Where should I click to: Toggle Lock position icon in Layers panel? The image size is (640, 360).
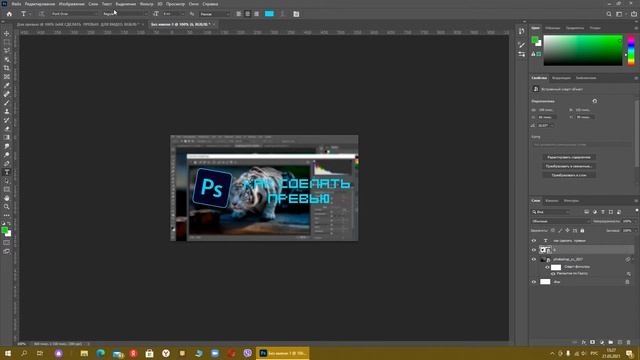click(x=567, y=231)
